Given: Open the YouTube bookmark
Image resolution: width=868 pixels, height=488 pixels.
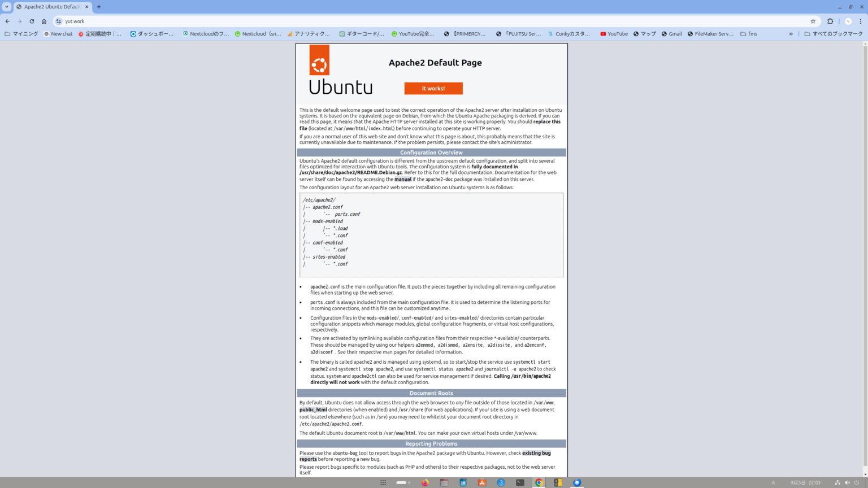Looking at the screenshot, I should coord(614,34).
